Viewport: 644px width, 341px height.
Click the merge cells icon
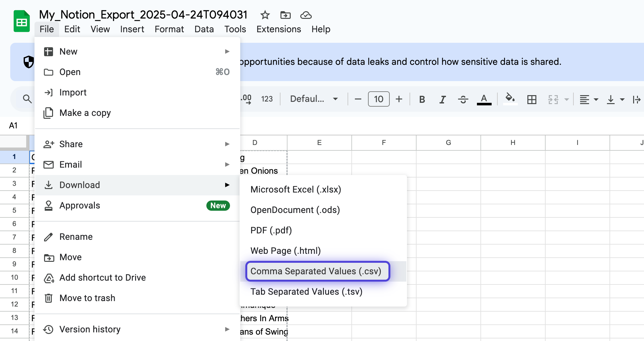tap(553, 99)
